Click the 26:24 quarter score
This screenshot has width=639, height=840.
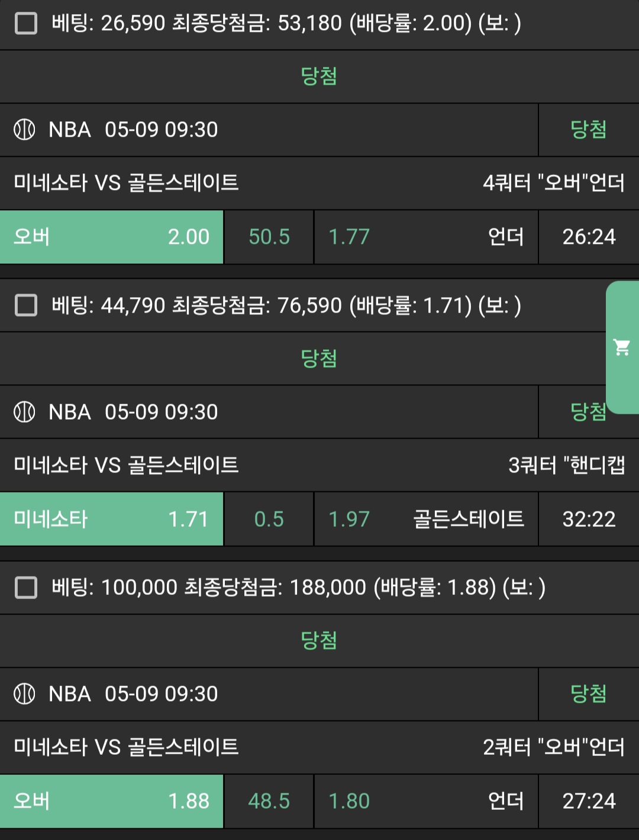589,237
